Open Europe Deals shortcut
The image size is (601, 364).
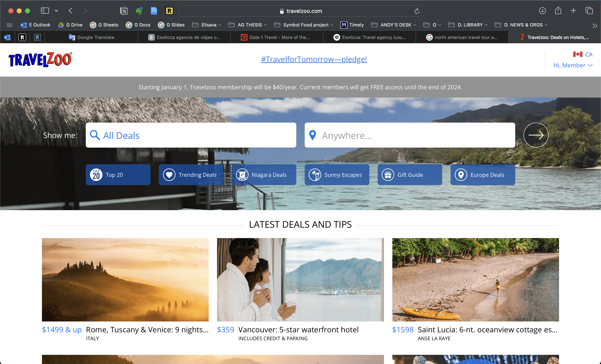pos(483,175)
